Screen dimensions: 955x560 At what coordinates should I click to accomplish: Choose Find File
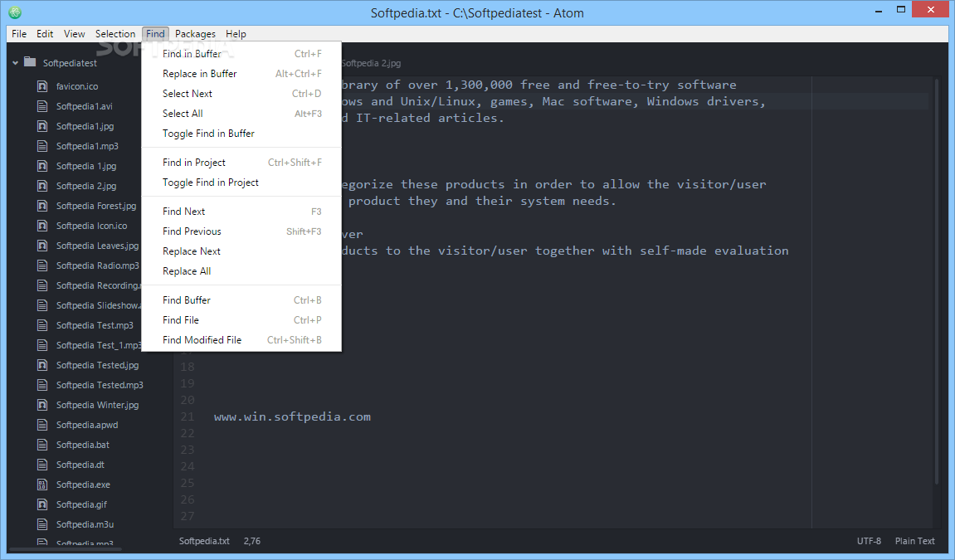[241, 320]
